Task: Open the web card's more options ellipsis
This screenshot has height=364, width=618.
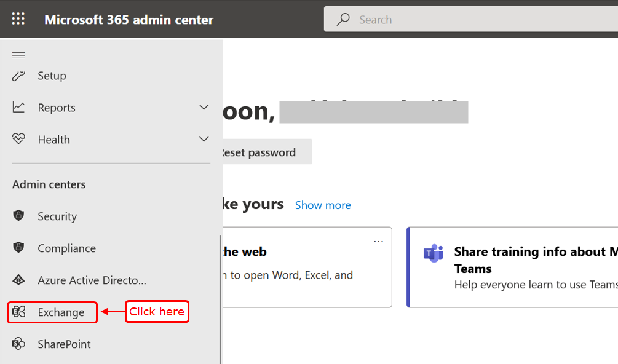Action: coord(378,242)
